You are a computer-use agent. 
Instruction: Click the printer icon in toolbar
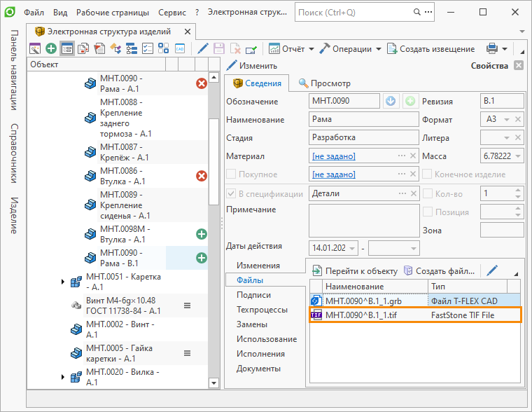pos(492,49)
